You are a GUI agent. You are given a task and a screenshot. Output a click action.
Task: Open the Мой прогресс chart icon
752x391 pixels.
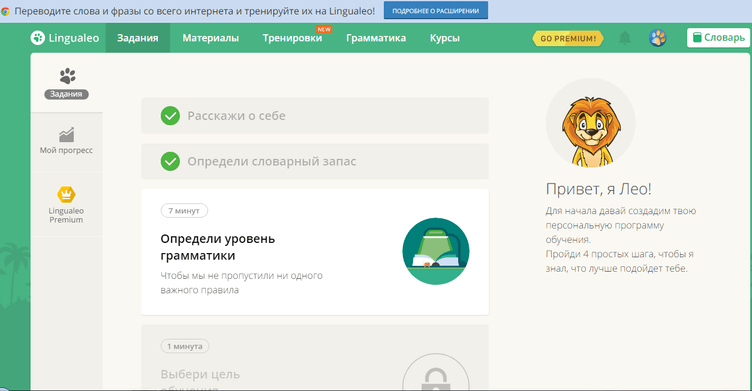click(66, 135)
